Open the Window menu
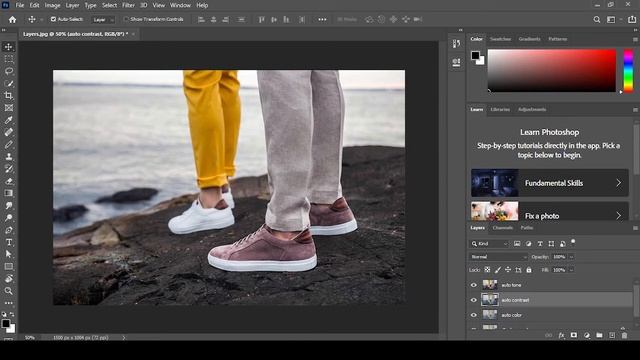 pos(180,5)
